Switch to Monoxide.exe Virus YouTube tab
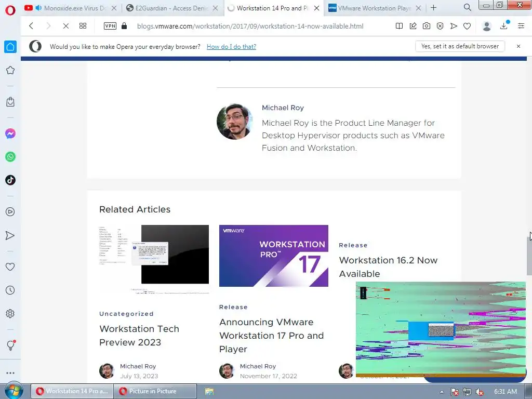 (70, 8)
